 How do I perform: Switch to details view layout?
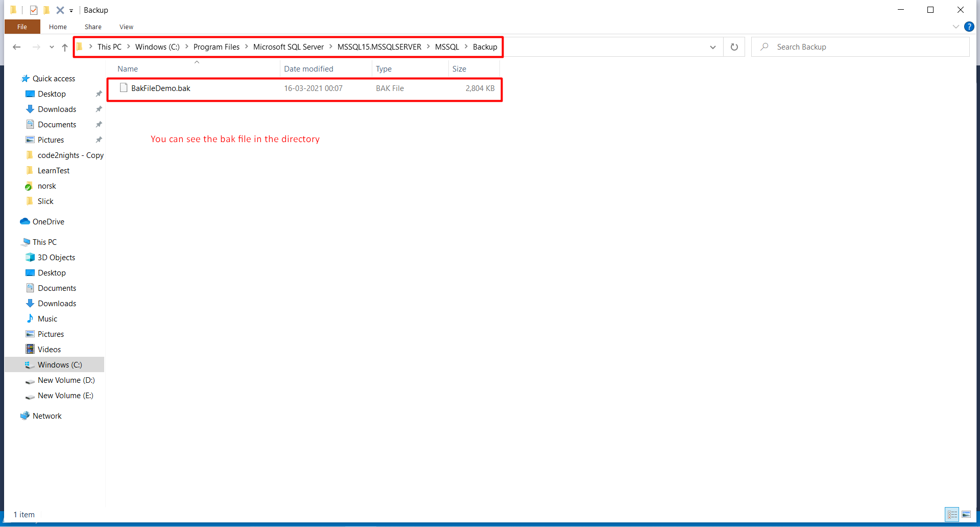[x=952, y=514]
